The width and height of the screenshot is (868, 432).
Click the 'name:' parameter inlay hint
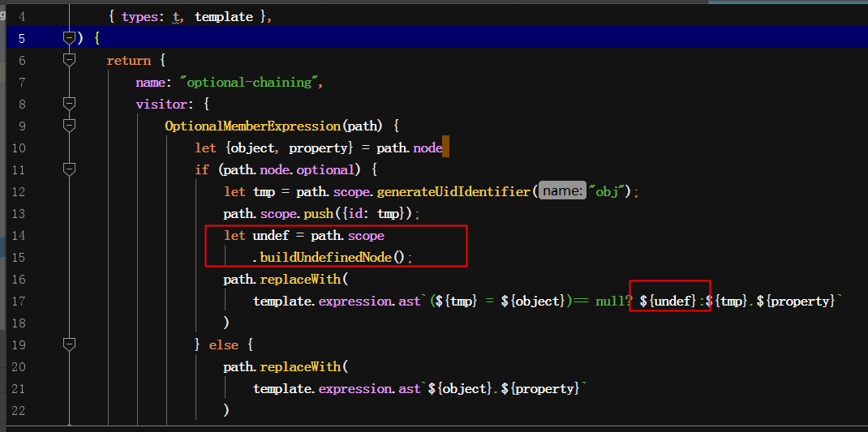coord(562,191)
